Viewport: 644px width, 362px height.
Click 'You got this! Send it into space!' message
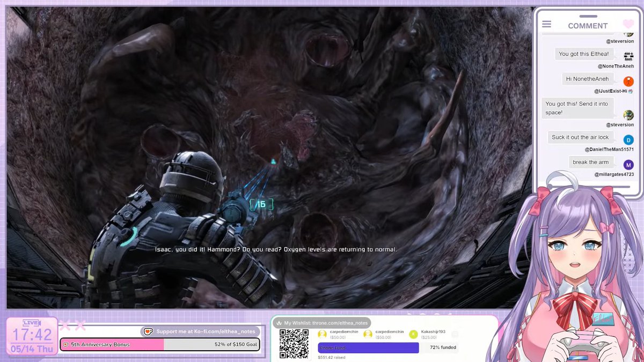(x=577, y=108)
